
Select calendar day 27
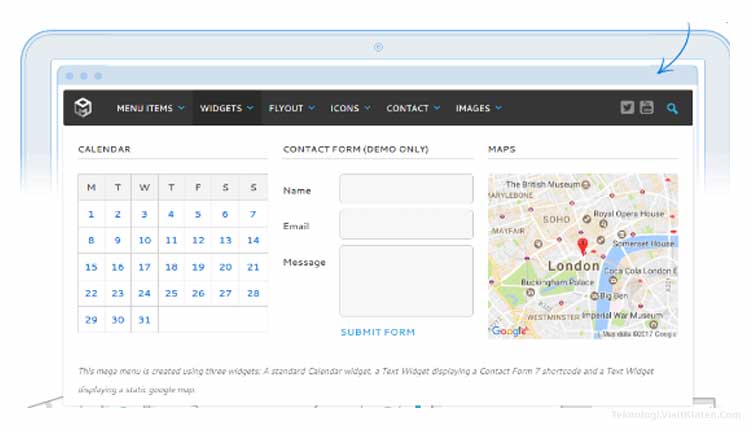225,293
